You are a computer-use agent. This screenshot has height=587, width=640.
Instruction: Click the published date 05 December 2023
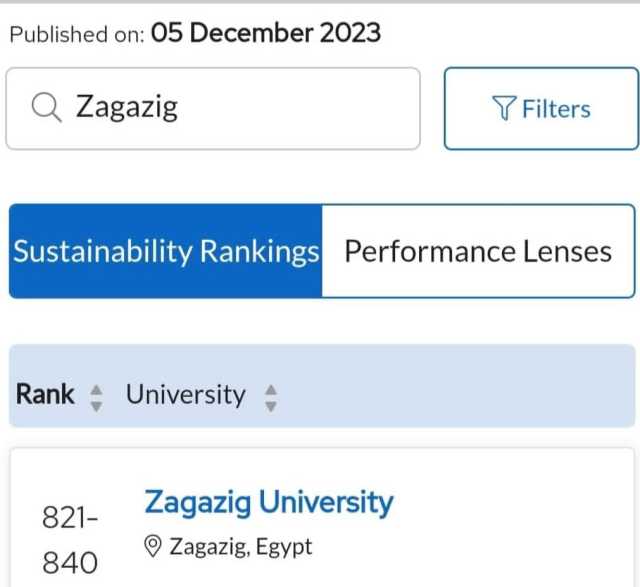[266, 33]
